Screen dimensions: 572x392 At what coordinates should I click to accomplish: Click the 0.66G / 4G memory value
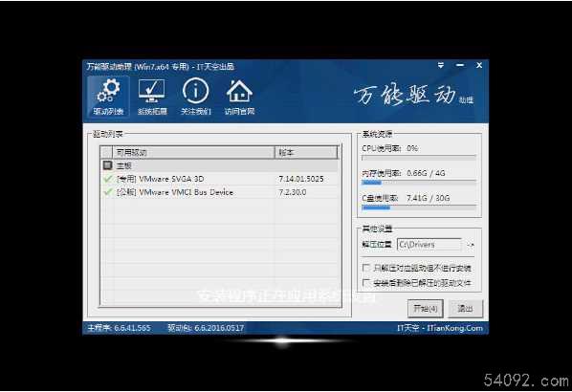(426, 173)
